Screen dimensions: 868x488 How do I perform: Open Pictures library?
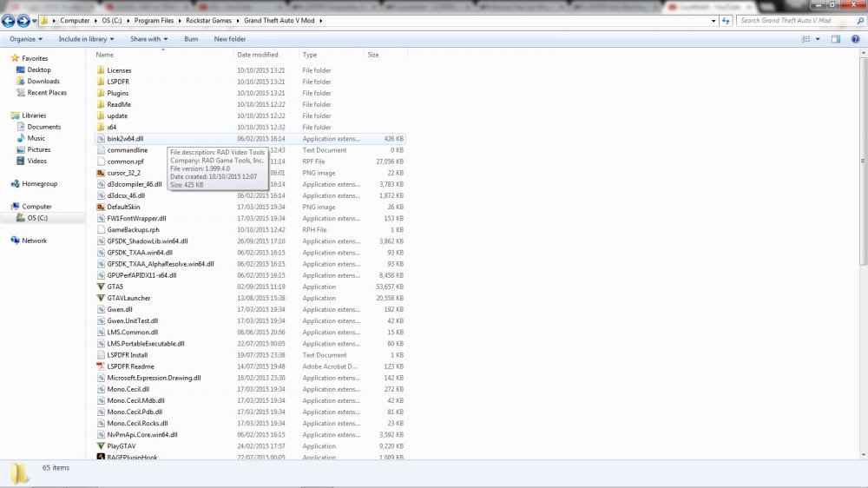click(33, 149)
